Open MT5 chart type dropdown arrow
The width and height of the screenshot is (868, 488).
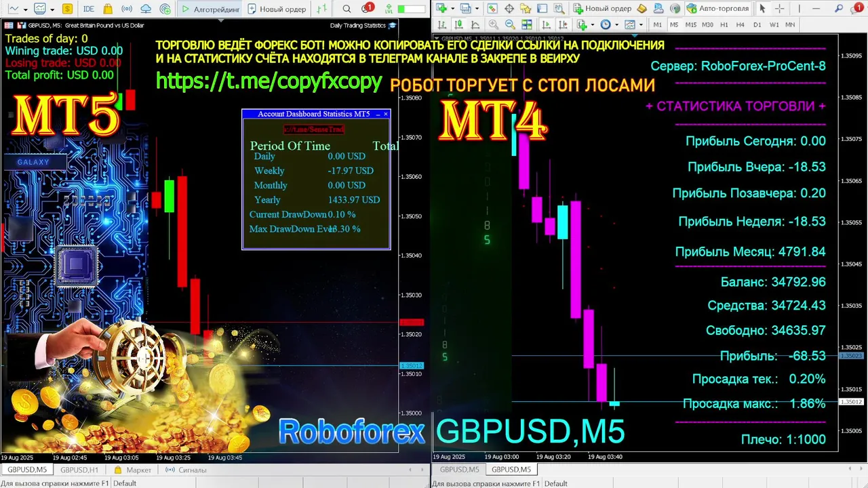pyautogui.click(x=26, y=9)
